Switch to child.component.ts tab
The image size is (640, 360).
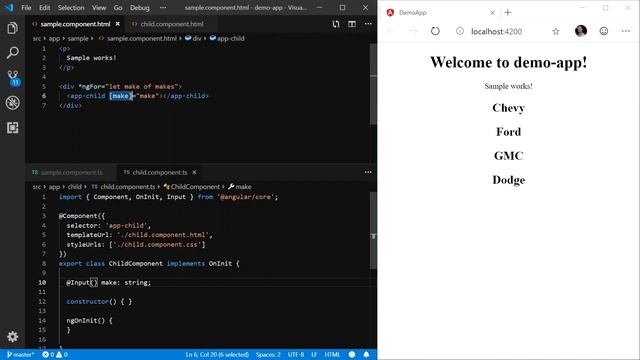160,172
